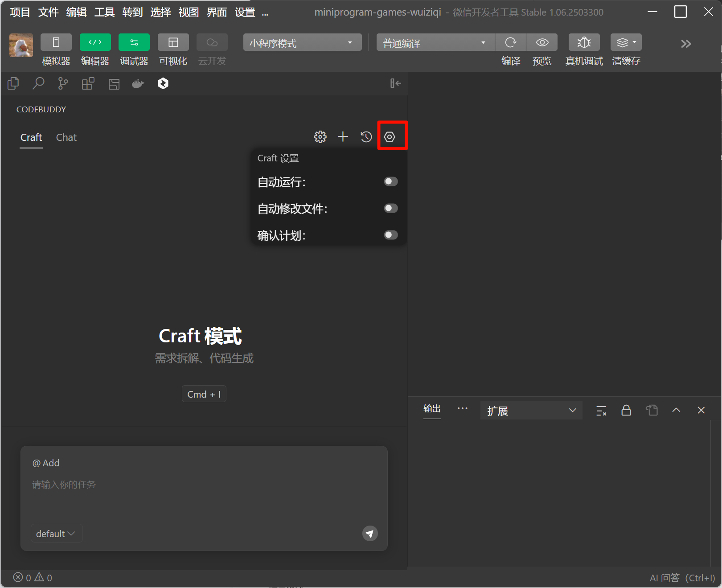
Task: Open the Source Control sidebar icon
Action: [x=63, y=83]
